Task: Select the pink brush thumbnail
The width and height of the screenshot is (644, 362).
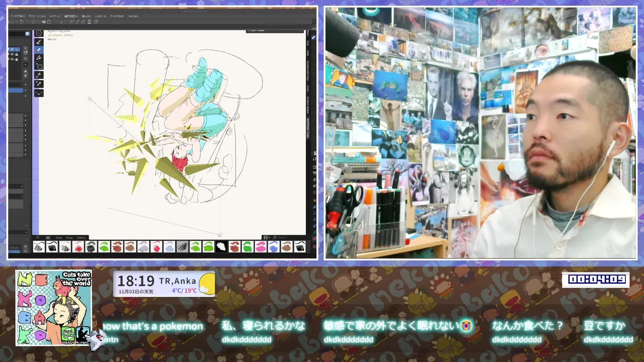Action: (x=261, y=247)
